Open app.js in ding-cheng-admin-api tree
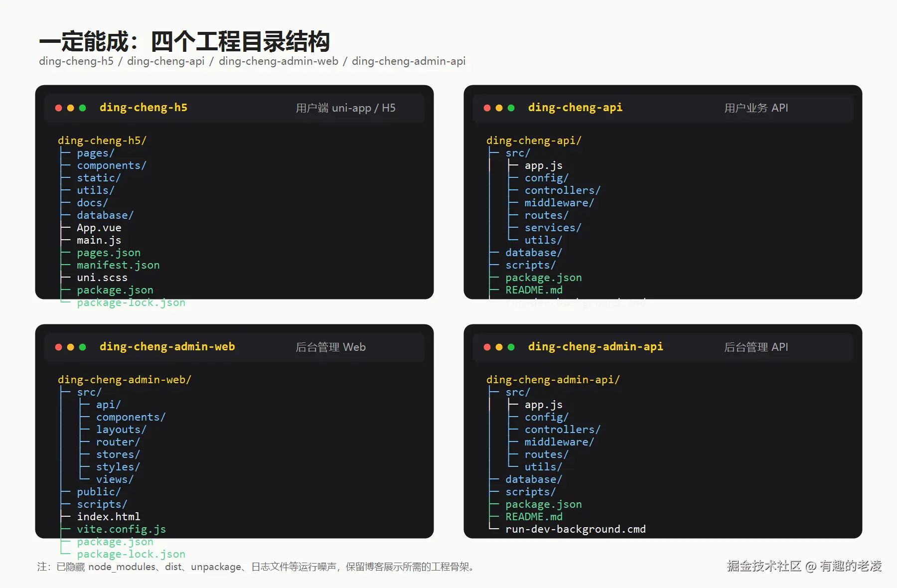This screenshot has width=897, height=588. coord(544,405)
